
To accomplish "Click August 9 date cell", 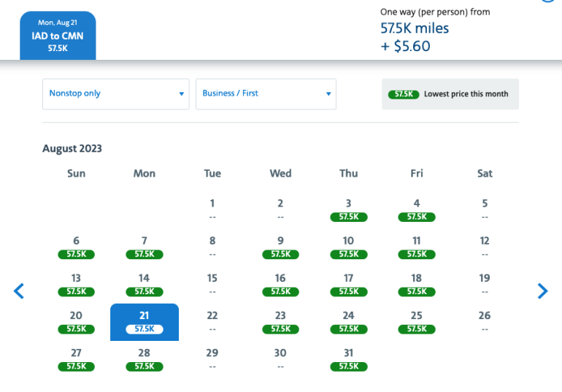I will [x=280, y=247].
